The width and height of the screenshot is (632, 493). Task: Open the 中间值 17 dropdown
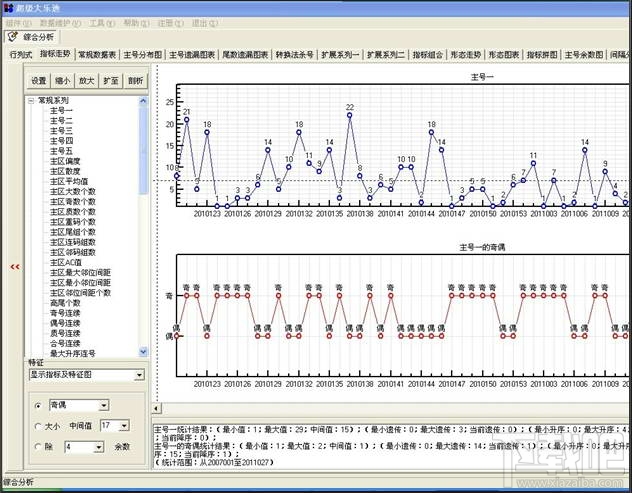click(x=124, y=426)
